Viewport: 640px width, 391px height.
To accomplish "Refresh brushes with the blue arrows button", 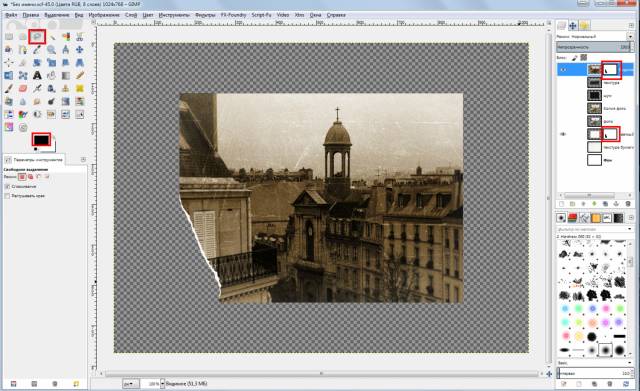I will click(x=626, y=384).
